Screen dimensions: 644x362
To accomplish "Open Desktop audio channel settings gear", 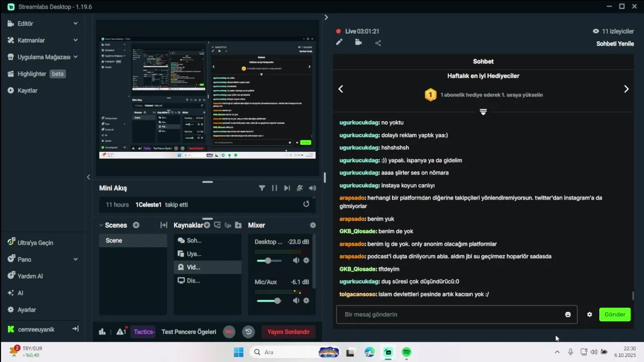I will tap(306, 260).
